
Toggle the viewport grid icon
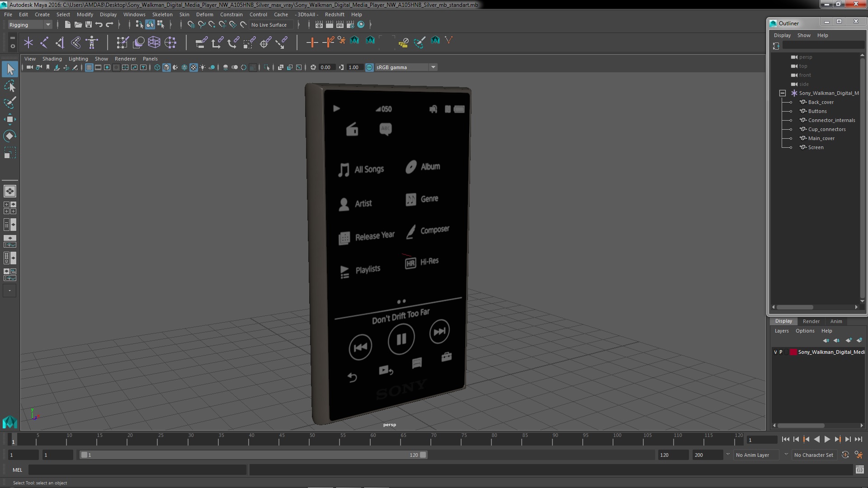[89, 67]
